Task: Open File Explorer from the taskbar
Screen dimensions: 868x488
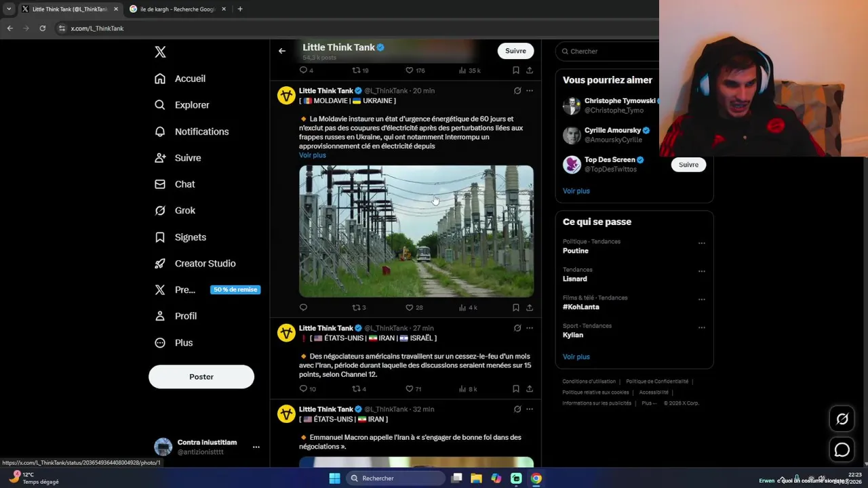Action: pyautogui.click(x=476, y=479)
